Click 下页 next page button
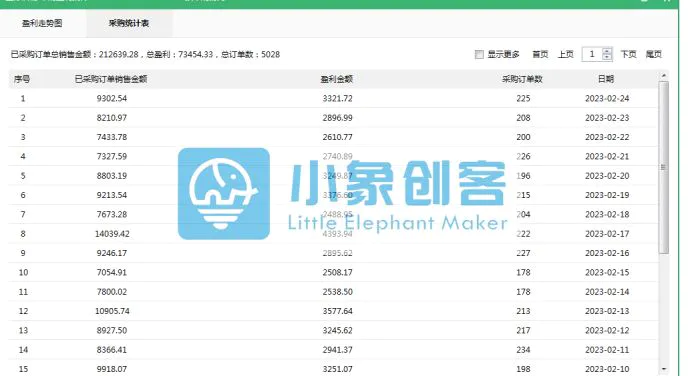 (x=629, y=54)
